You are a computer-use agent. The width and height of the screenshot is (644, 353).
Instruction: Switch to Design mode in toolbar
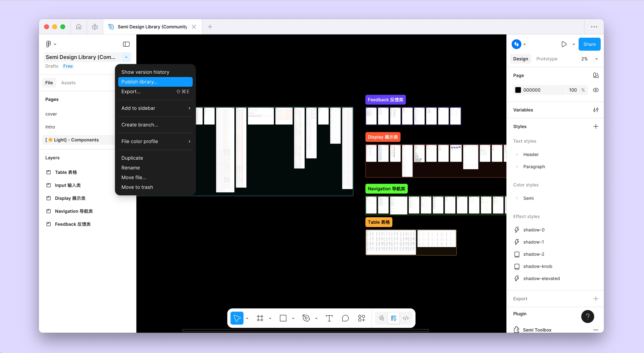[x=393, y=318]
